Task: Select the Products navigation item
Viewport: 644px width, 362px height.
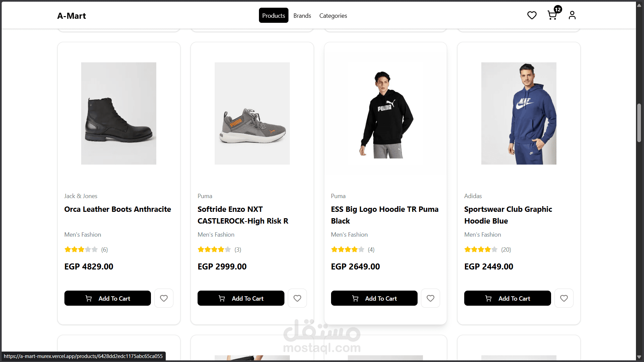Action: tap(273, 15)
